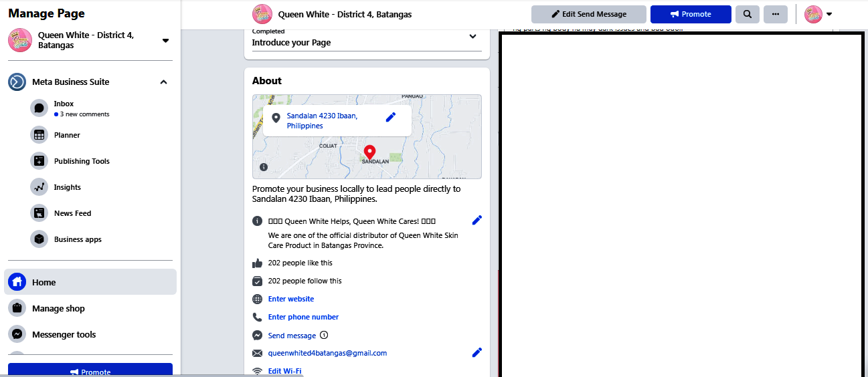This screenshot has width=868, height=377.
Task: Edit the location with the pencil icon on map
Action: coord(391,117)
